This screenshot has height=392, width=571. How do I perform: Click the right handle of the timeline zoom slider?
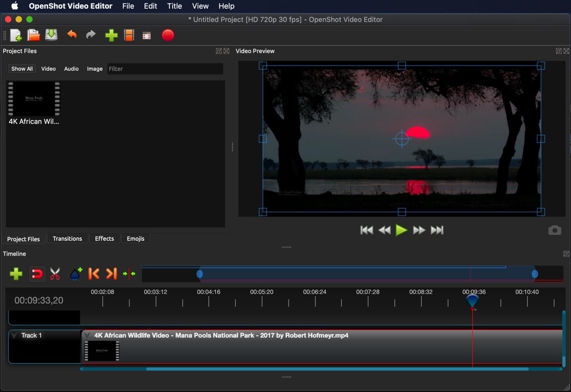pyautogui.click(x=535, y=274)
